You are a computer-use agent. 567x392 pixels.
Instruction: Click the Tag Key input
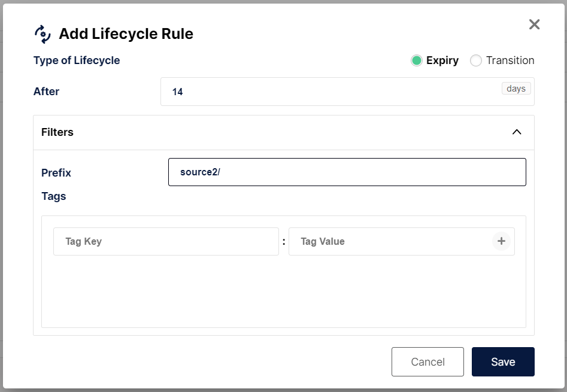pyautogui.click(x=166, y=241)
